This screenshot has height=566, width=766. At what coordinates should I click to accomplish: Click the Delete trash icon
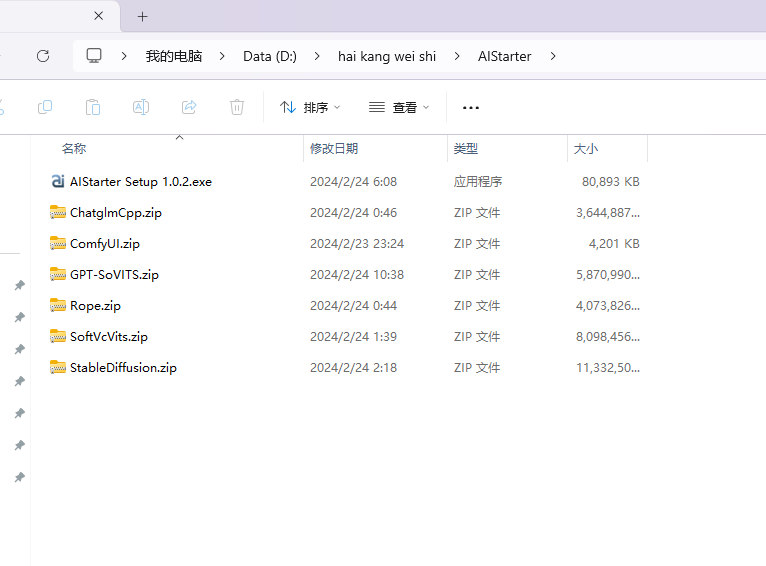[x=237, y=107]
